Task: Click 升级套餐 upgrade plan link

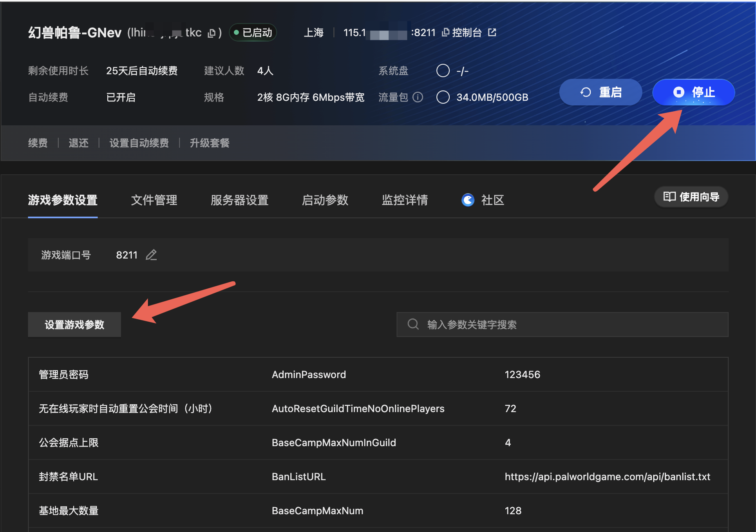Action: (x=210, y=143)
